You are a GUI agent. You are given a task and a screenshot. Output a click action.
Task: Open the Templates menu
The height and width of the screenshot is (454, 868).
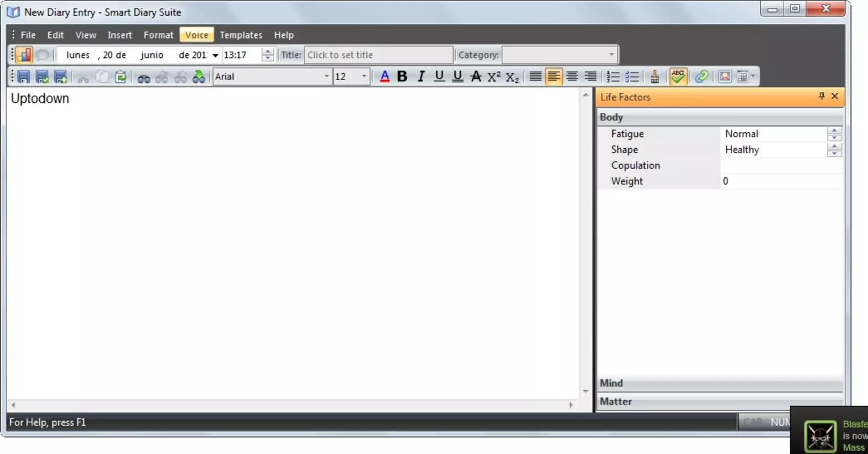[x=241, y=35]
